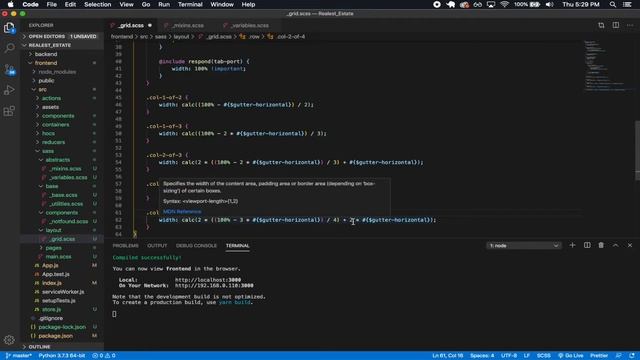Open Source Control view in activity bar
Screen dimensions: 640x360
coord(9,69)
